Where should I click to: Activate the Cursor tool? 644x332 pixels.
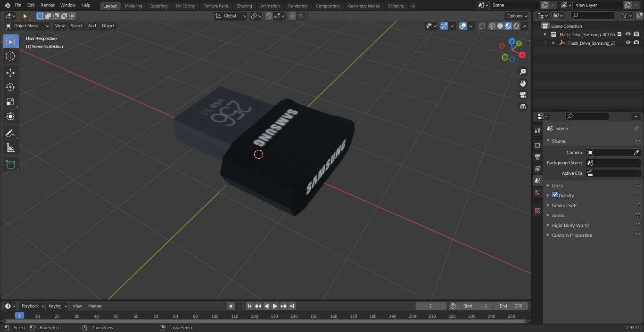coord(11,56)
